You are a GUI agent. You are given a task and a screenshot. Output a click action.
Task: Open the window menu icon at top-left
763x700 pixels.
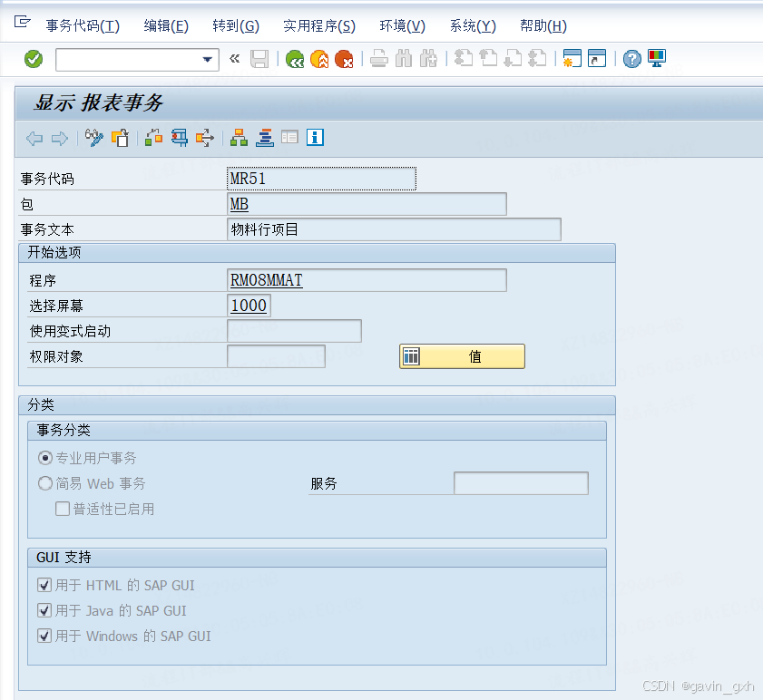(23, 22)
